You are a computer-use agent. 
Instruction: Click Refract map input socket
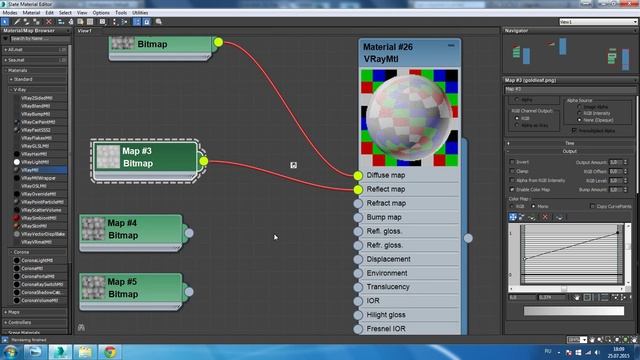coord(358,203)
